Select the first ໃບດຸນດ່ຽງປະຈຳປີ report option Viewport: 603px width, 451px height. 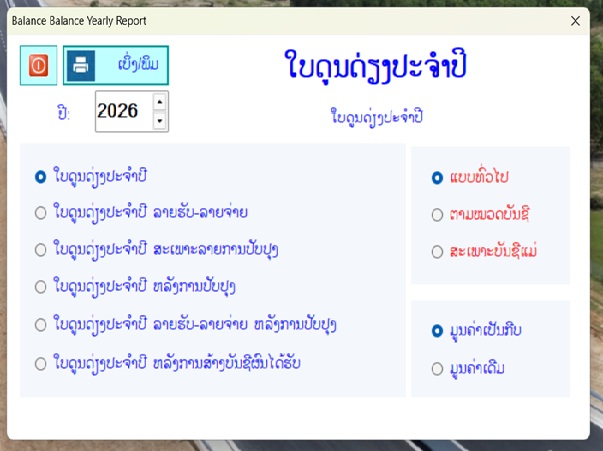pyautogui.click(x=41, y=176)
